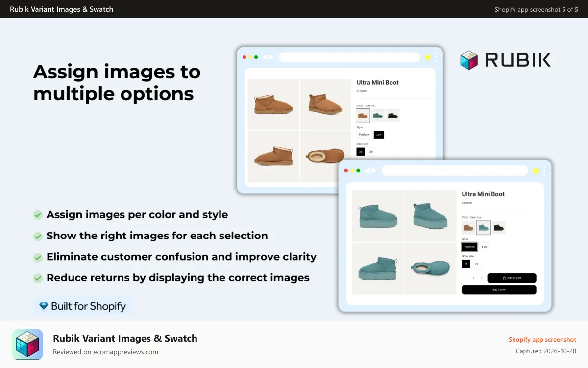Click the Buy it now button

[499, 289]
